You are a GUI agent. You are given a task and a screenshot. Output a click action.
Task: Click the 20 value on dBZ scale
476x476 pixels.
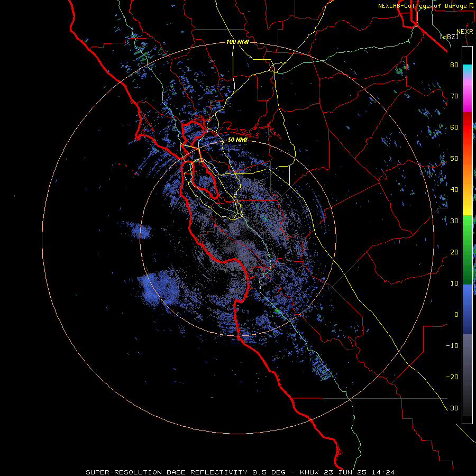(x=454, y=252)
